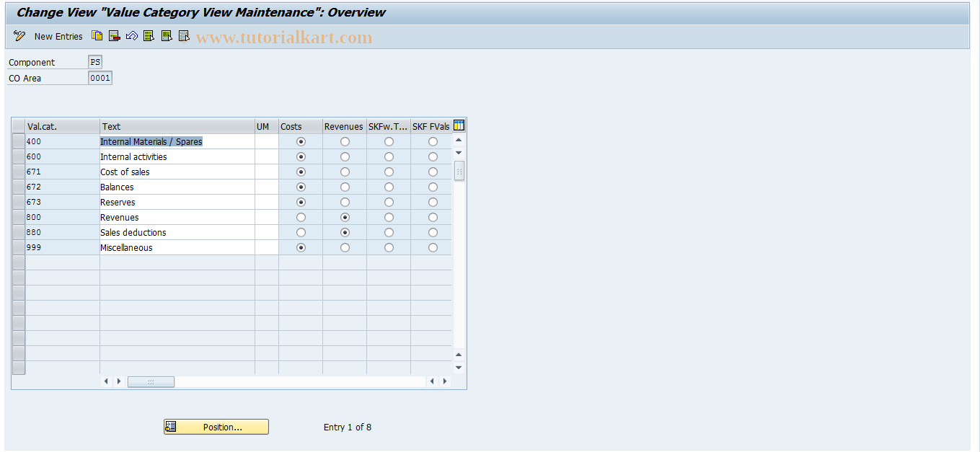980x452 pixels.
Task: Click the Component field PS
Action: pyautogui.click(x=95, y=63)
